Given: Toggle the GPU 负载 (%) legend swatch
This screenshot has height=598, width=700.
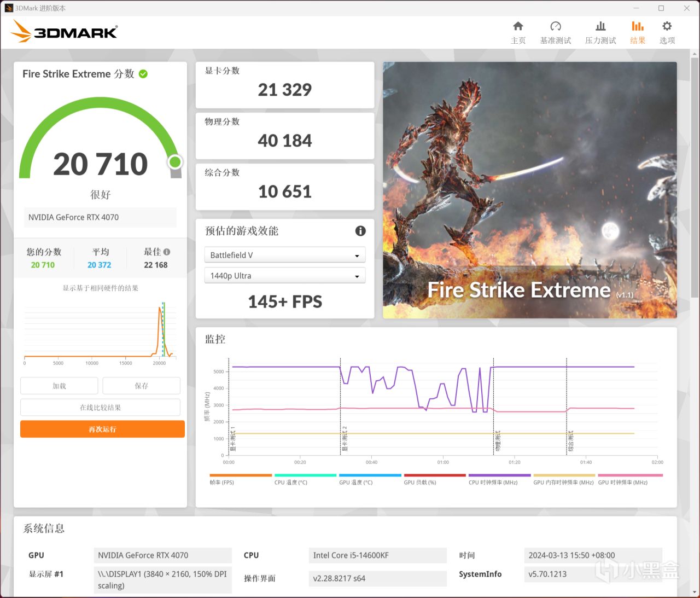Looking at the screenshot, I should click(435, 475).
